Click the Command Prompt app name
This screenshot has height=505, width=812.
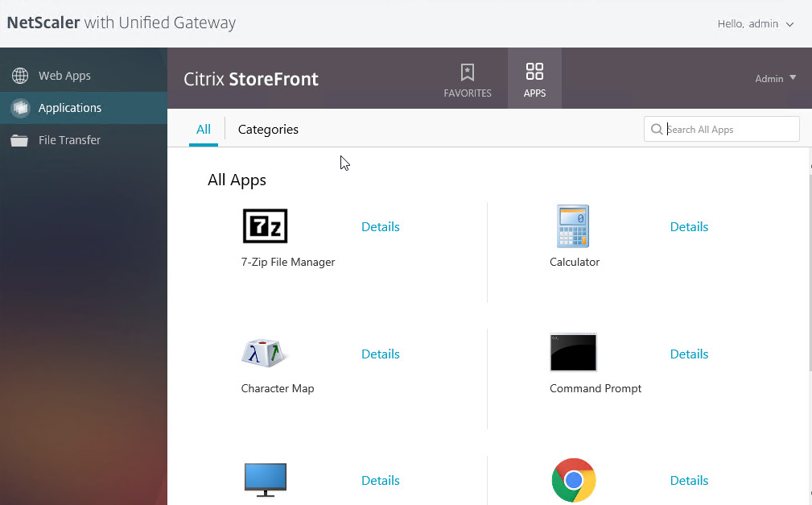596,388
